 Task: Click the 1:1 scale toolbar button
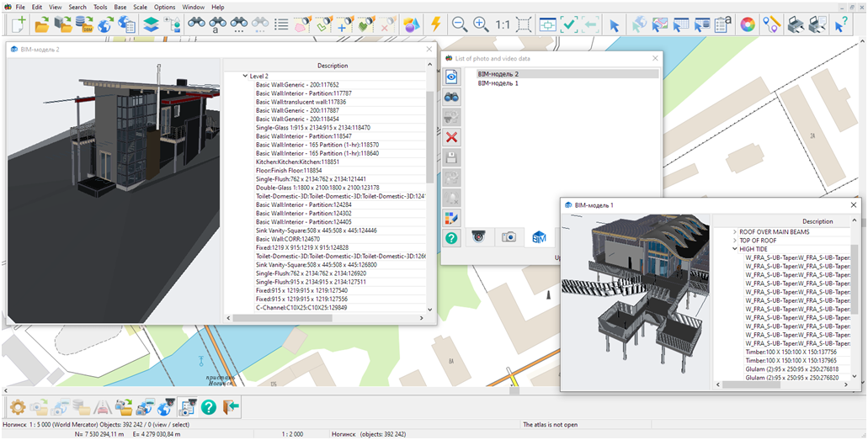coord(503,25)
